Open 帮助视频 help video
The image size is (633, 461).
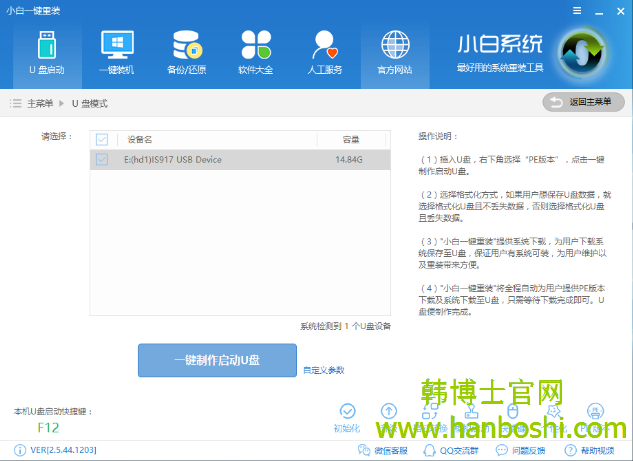click(590, 451)
